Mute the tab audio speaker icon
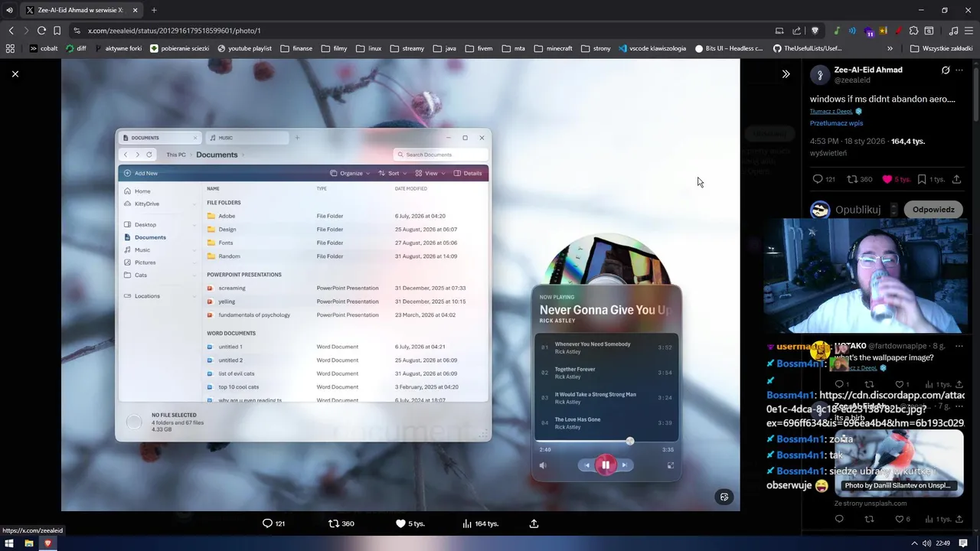The width and height of the screenshot is (980, 551). 9,10
